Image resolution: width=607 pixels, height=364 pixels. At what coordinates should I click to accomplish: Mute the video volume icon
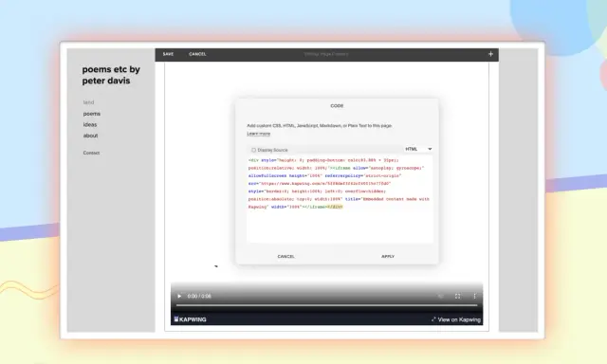click(440, 297)
